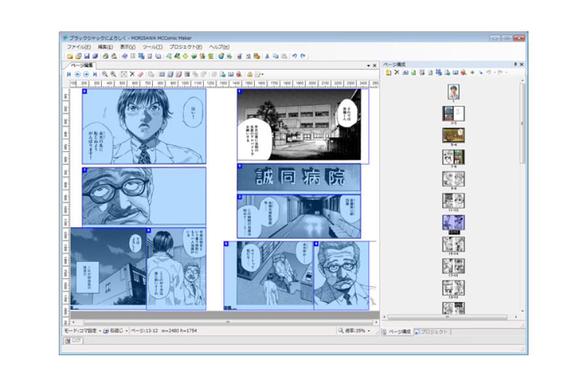Click the redo arrow in main toolbar
This screenshot has width=588, height=392.
click(x=303, y=56)
